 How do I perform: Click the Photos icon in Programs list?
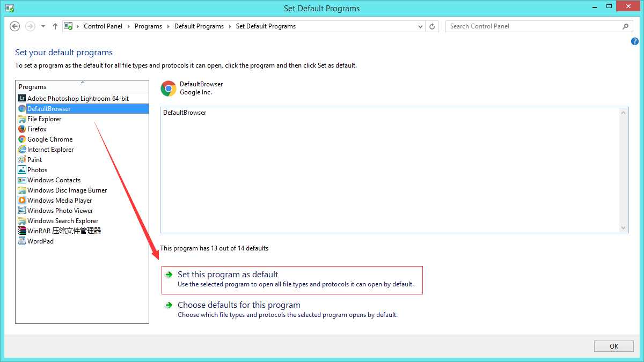click(x=22, y=170)
